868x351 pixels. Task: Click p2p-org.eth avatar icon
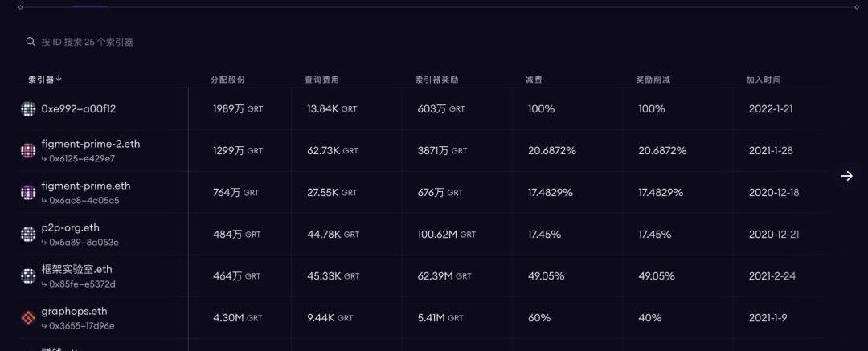29,234
